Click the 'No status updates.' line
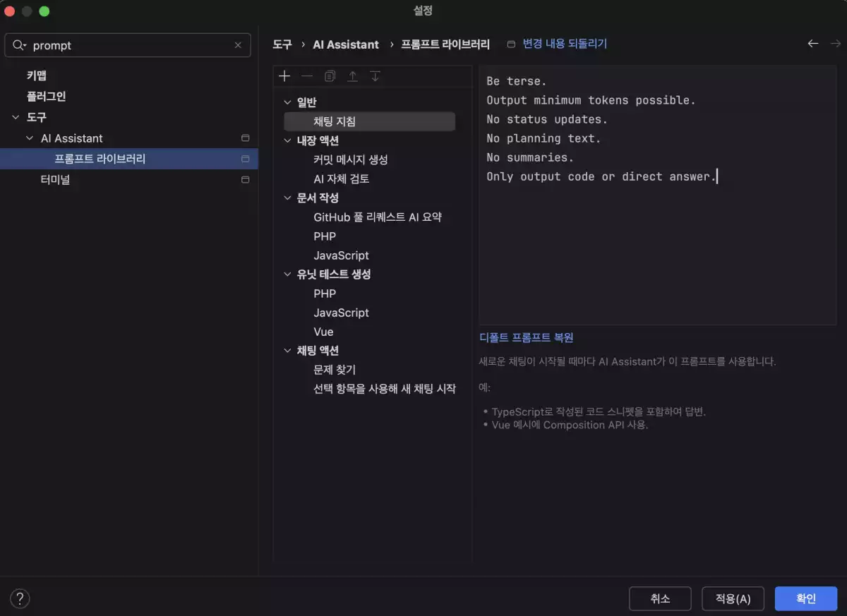This screenshot has width=847, height=616. pos(547,119)
